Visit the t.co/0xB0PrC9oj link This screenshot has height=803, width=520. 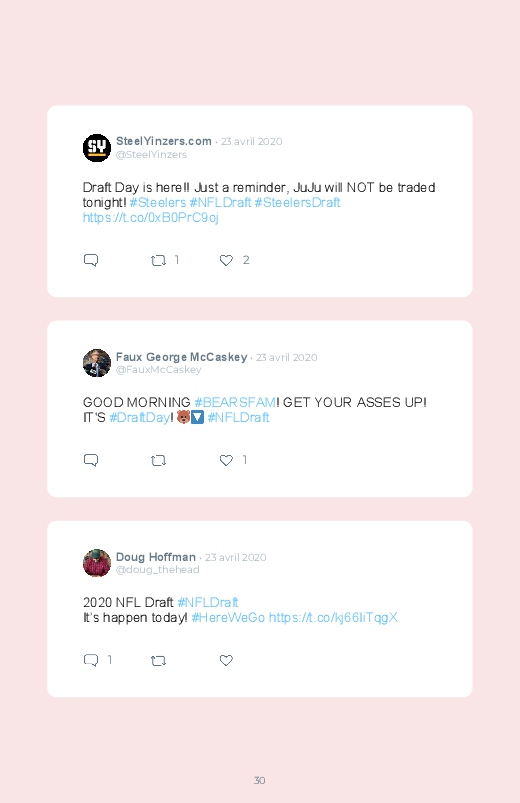point(151,218)
